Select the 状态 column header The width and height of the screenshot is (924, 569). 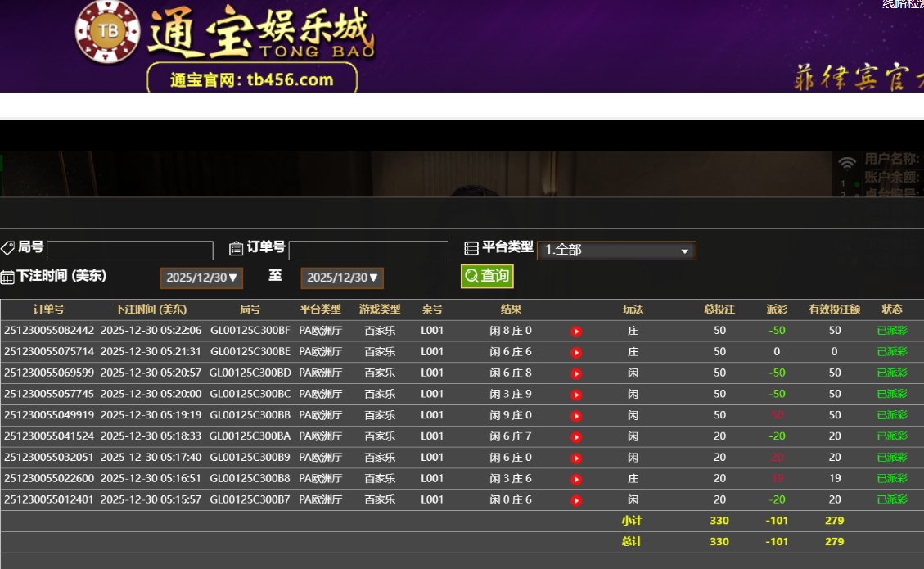[x=891, y=309]
